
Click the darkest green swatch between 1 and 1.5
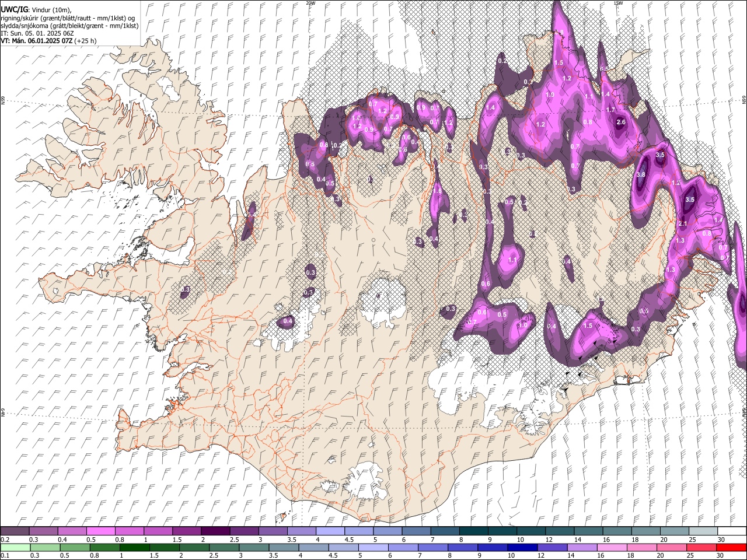tap(135, 547)
